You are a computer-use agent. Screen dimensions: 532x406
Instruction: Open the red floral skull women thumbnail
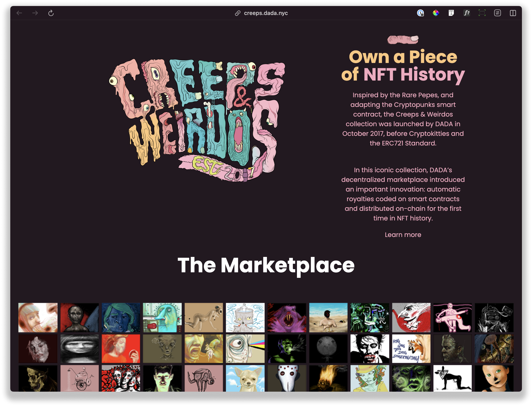click(121, 378)
